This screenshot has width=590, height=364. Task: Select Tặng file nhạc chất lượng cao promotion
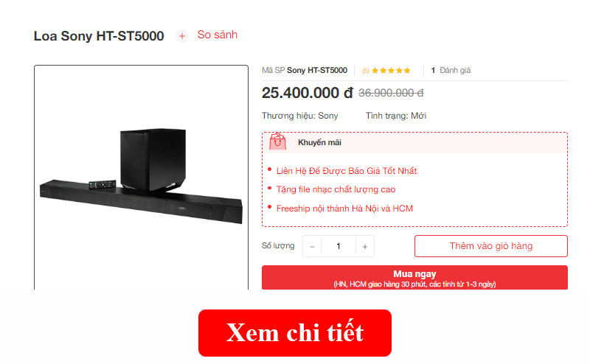[336, 189]
